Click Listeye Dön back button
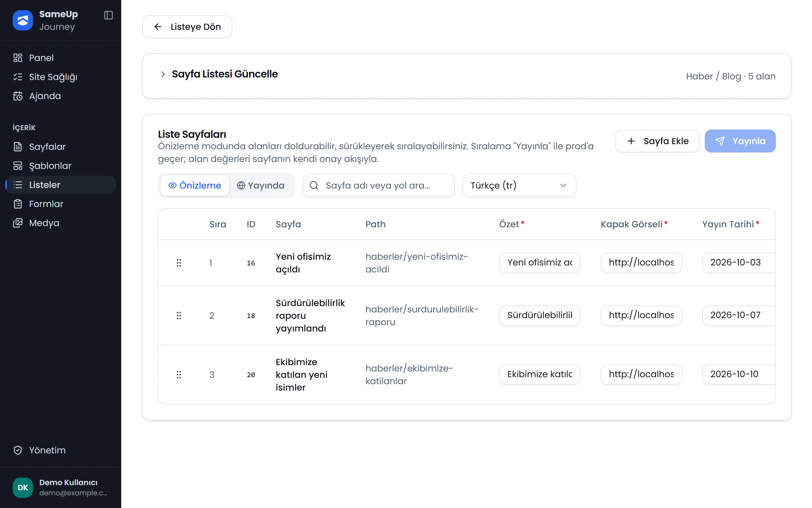 coord(187,27)
